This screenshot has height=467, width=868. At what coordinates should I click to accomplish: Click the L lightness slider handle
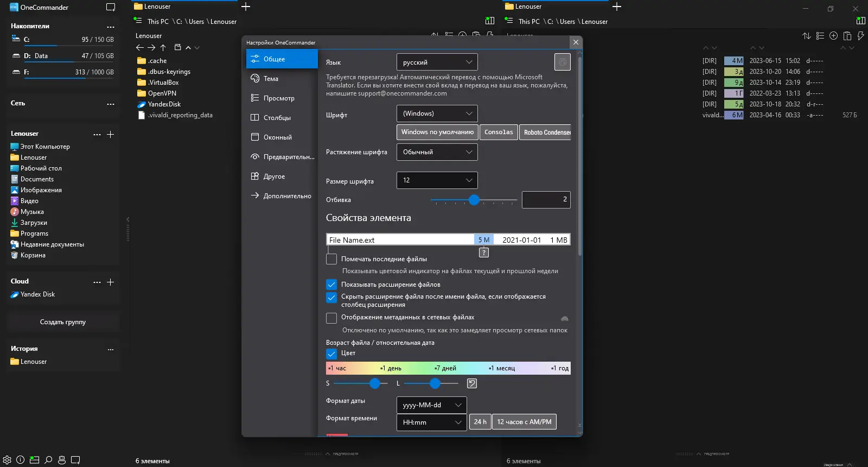(435, 383)
